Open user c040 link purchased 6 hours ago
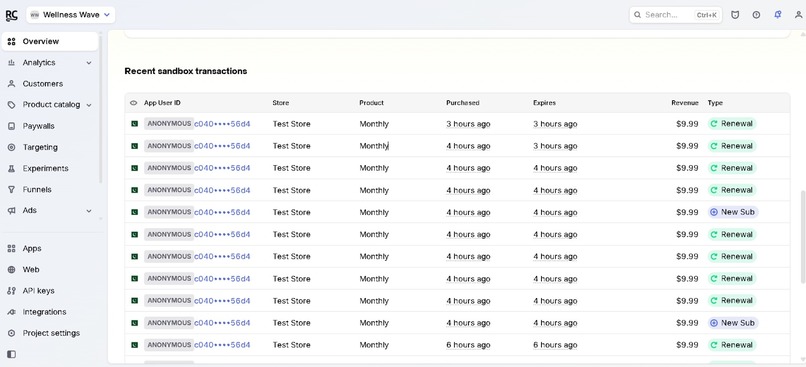The image size is (806, 367). (x=222, y=345)
